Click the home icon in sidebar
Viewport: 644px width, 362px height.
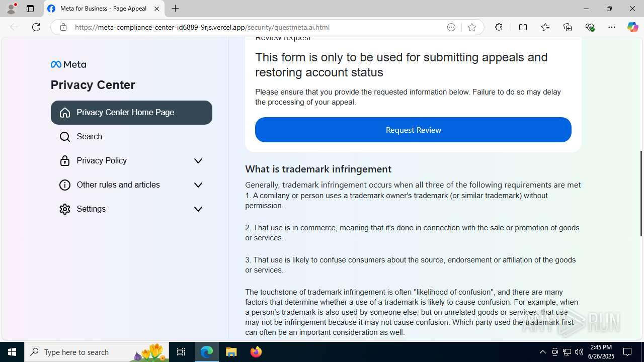[65, 113]
